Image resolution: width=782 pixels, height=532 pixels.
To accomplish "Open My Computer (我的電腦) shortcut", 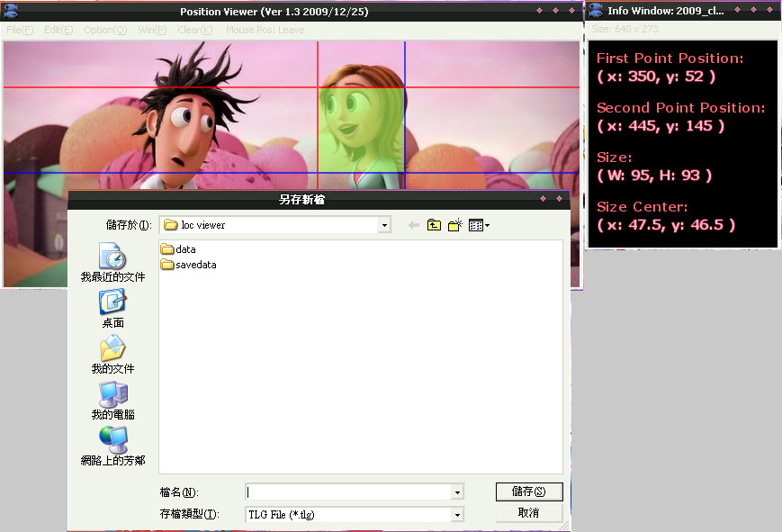I will (x=112, y=401).
